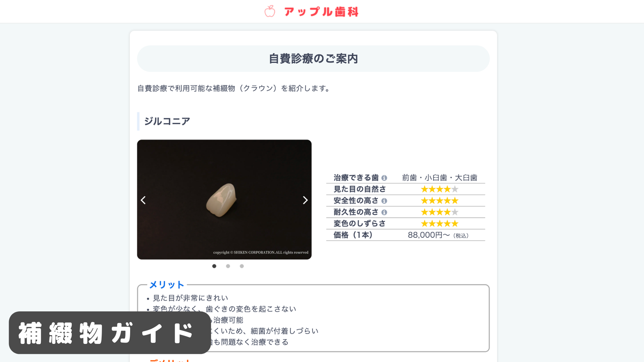
Task: Click the メリット box title
Action: pyautogui.click(x=167, y=285)
